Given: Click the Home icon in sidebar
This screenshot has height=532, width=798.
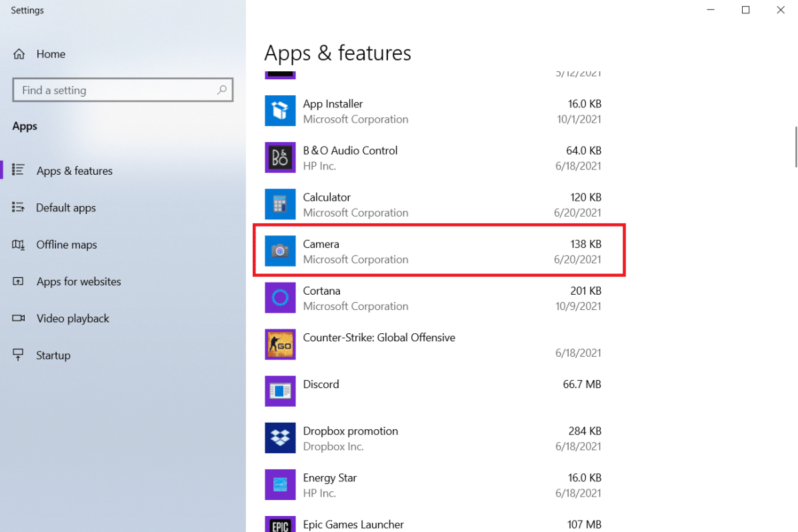Looking at the screenshot, I should coord(19,54).
